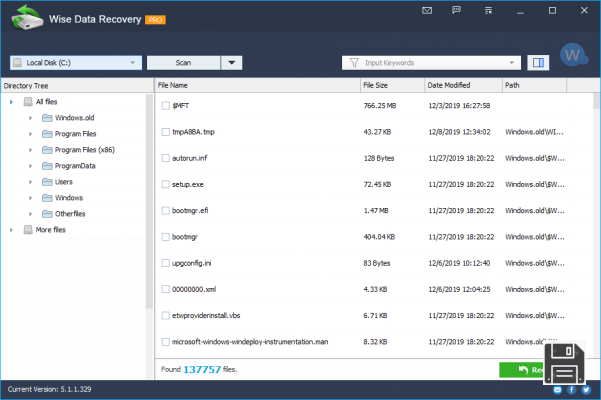Viewport: 601px width, 400px height.
Task: Check the autorun.inf checkbox
Action: (x=166, y=158)
